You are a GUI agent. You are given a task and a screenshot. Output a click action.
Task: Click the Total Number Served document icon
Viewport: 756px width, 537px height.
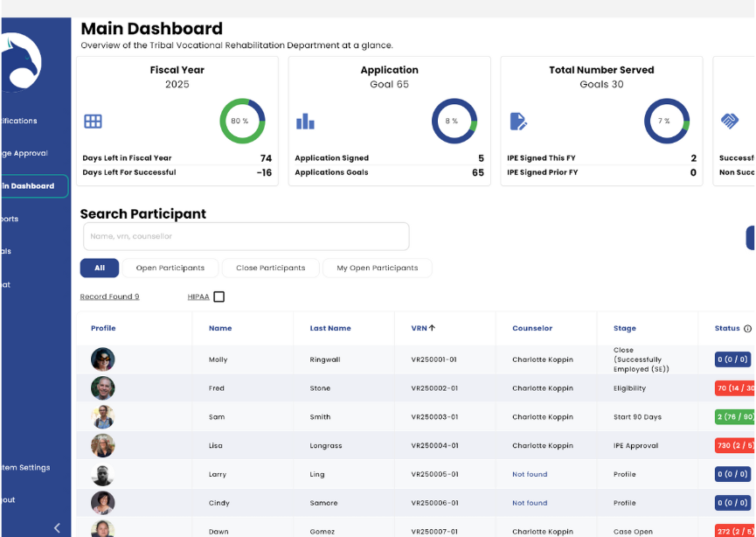pos(518,122)
